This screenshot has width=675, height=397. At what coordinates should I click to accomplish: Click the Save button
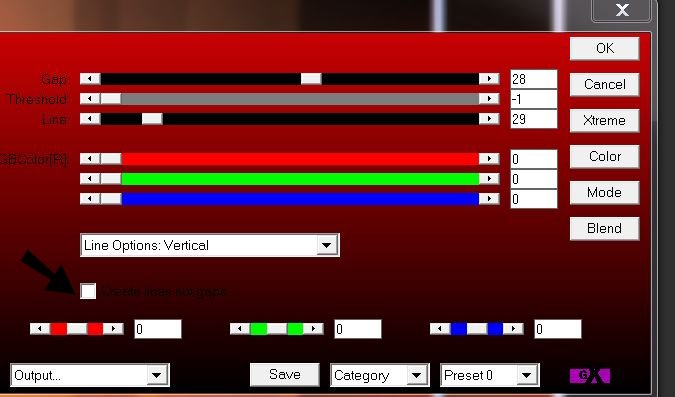pyautogui.click(x=285, y=375)
